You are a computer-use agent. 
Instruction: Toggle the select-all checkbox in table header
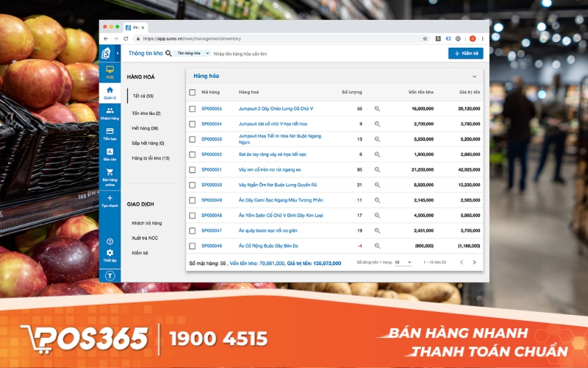click(193, 92)
